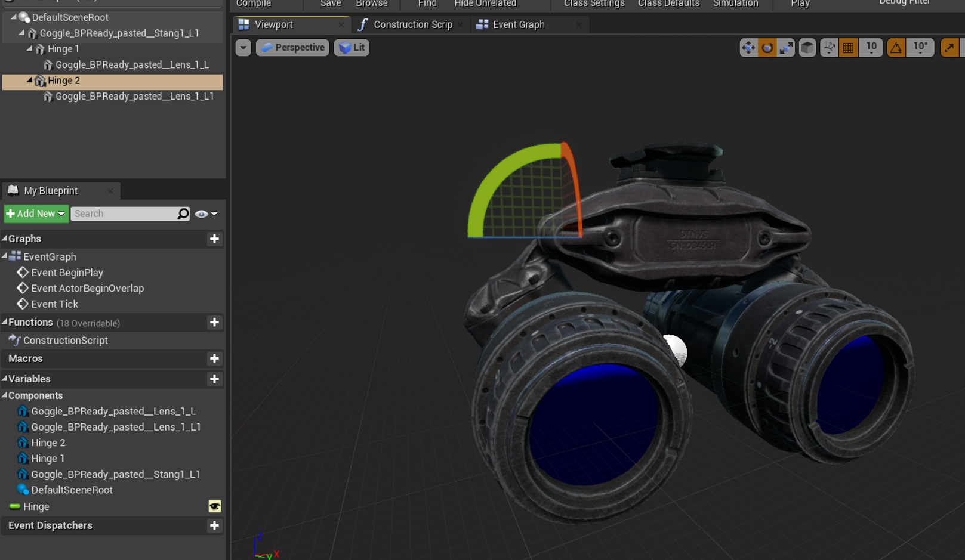Image resolution: width=965 pixels, height=560 pixels.
Task: Select the rotate gizmo tool
Action: [x=767, y=48]
